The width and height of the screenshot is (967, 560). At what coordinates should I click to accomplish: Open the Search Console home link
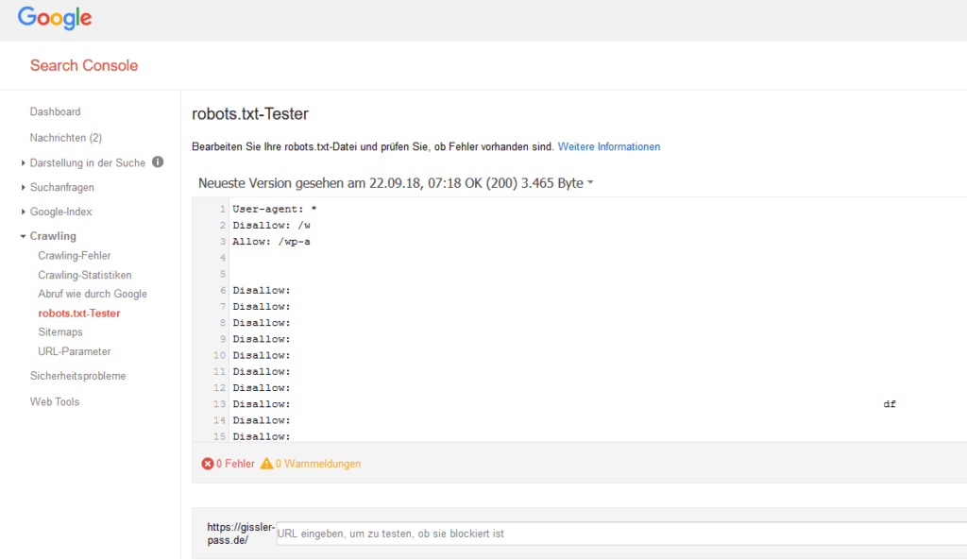click(x=84, y=65)
